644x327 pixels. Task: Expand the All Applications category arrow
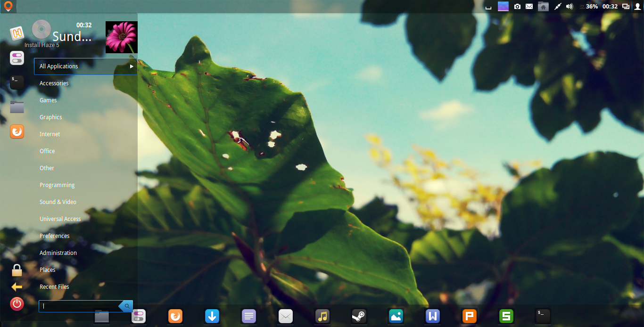tap(132, 66)
